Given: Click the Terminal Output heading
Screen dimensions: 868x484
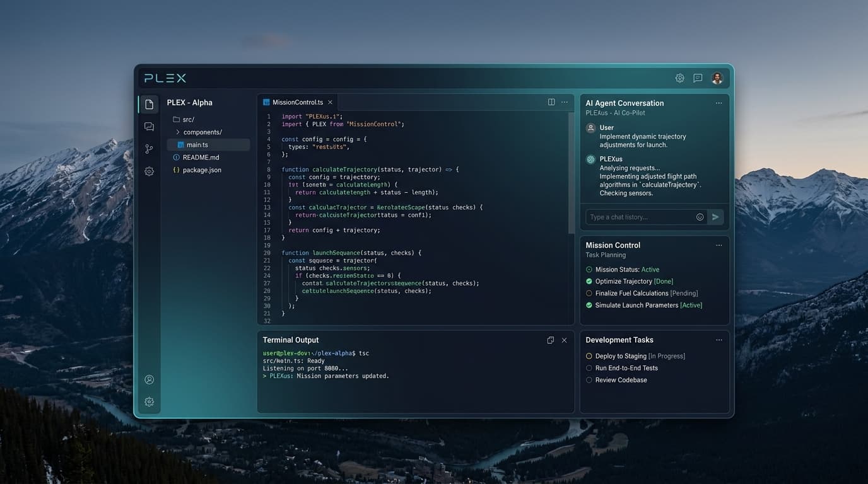Looking at the screenshot, I should [x=291, y=340].
